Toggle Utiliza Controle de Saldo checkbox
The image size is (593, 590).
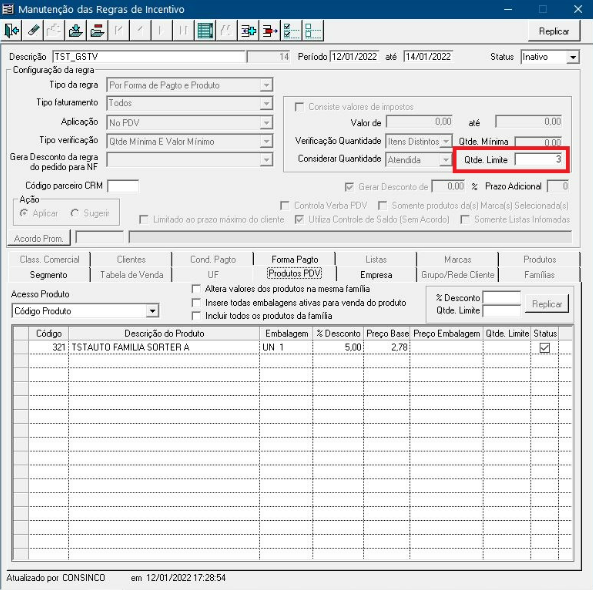coord(299,219)
